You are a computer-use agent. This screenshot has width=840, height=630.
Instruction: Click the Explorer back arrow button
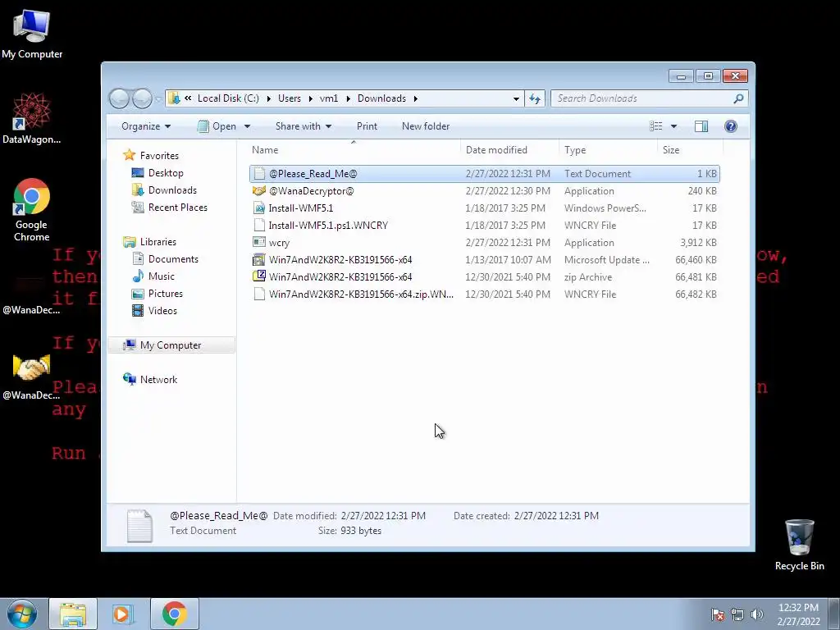point(119,98)
